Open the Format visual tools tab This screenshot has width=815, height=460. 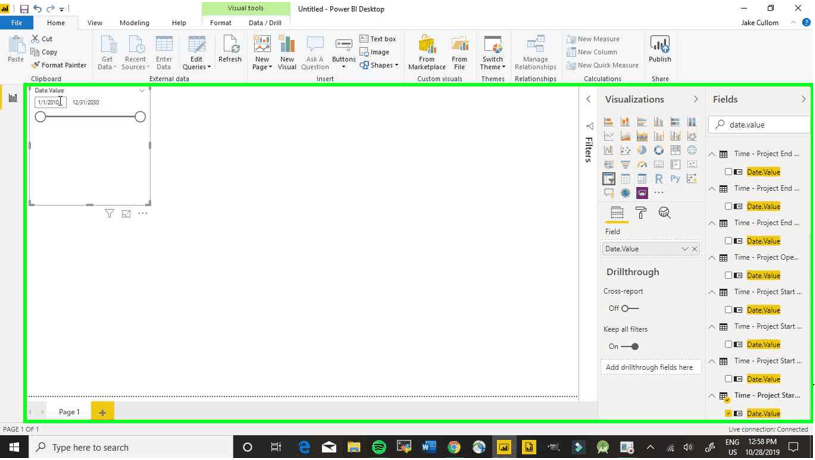coord(220,23)
